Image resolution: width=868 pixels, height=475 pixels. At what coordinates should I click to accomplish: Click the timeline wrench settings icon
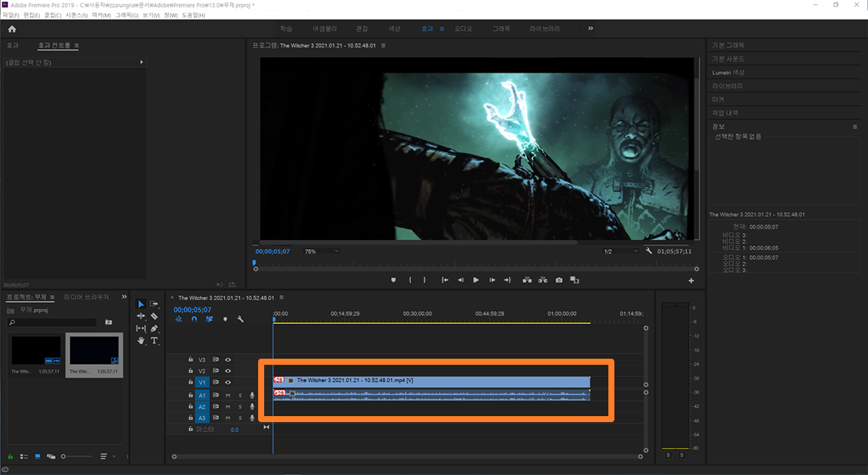click(x=240, y=319)
